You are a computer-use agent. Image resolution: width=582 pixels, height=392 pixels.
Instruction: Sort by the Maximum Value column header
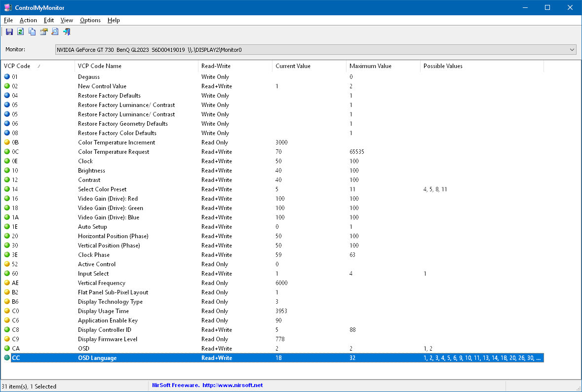point(383,66)
